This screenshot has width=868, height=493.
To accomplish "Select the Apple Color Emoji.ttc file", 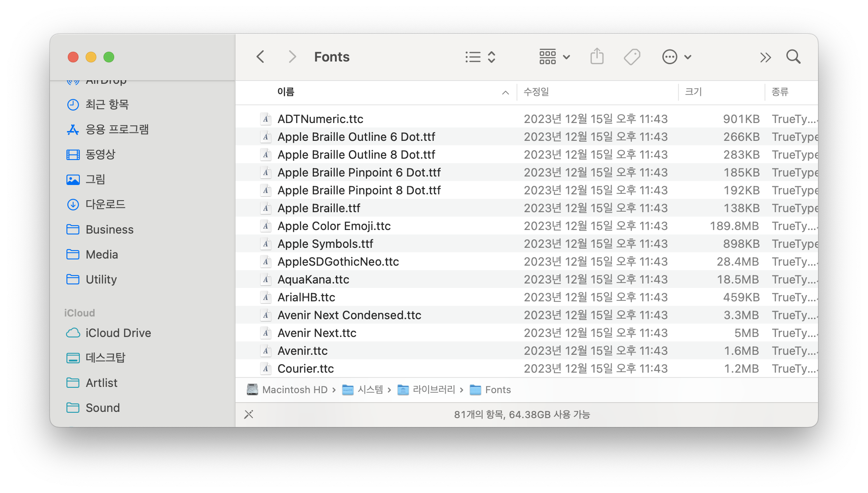I will [334, 226].
